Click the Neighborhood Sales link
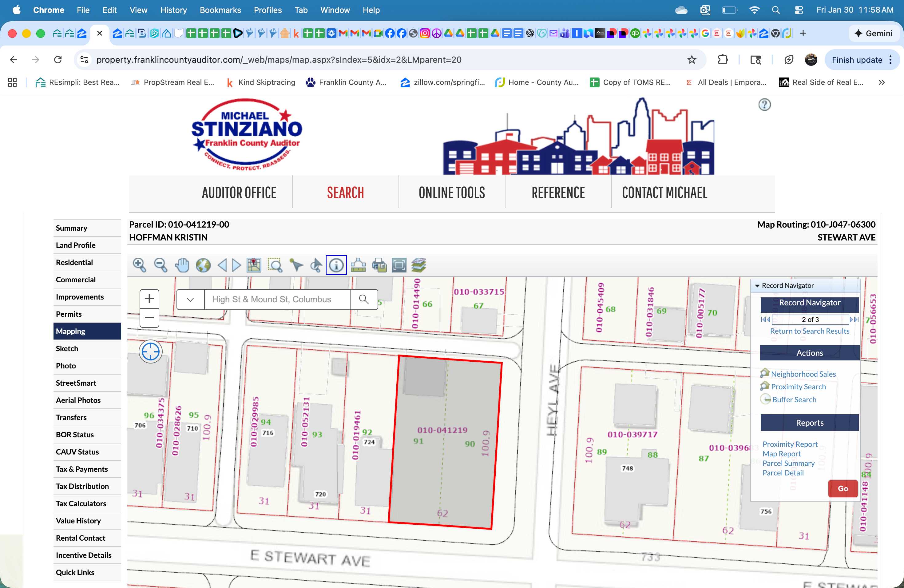904x588 pixels. pyautogui.click(x=803, y=374)
